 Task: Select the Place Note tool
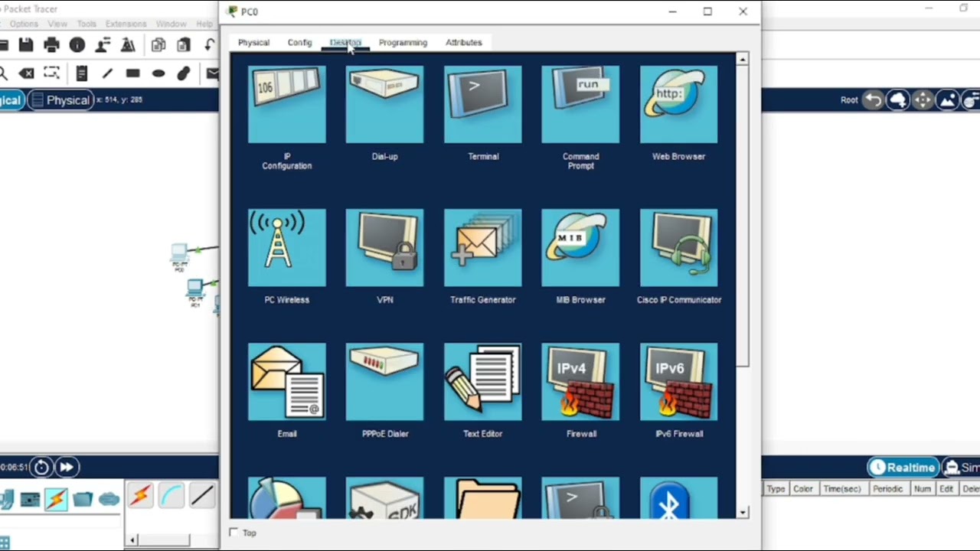pyautogui.click(x=82, y=73)
